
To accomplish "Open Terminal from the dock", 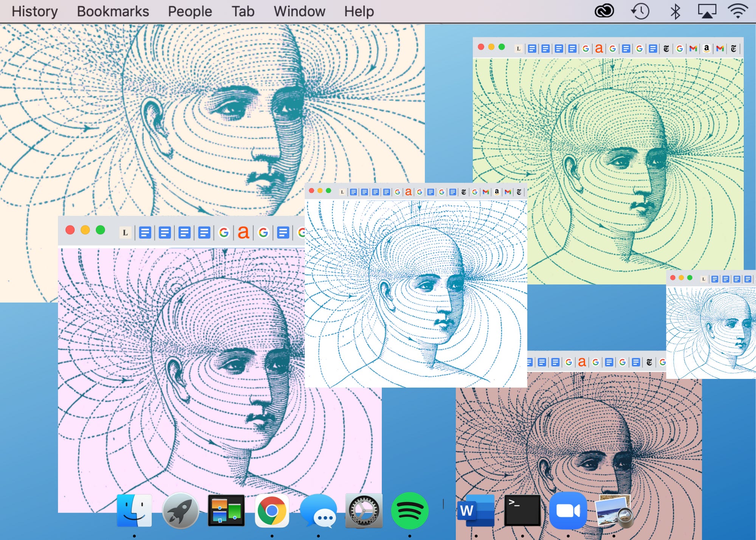I will (522, 511).
